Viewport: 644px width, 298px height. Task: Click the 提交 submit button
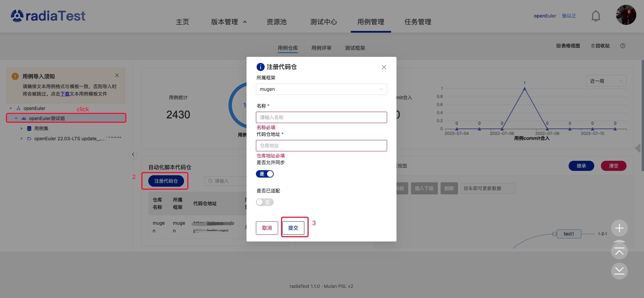pyautogui.click(x=293, y=228)
